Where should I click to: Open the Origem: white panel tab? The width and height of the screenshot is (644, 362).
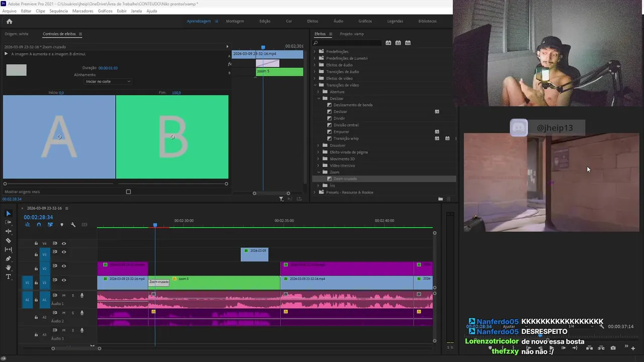17,34
